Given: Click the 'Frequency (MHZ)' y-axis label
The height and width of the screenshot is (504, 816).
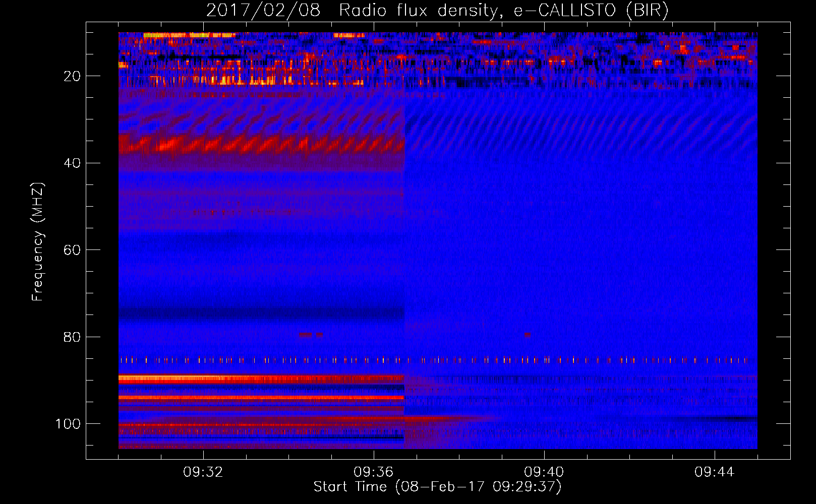Looking at the screenshot, I should (x=38, y=242).
